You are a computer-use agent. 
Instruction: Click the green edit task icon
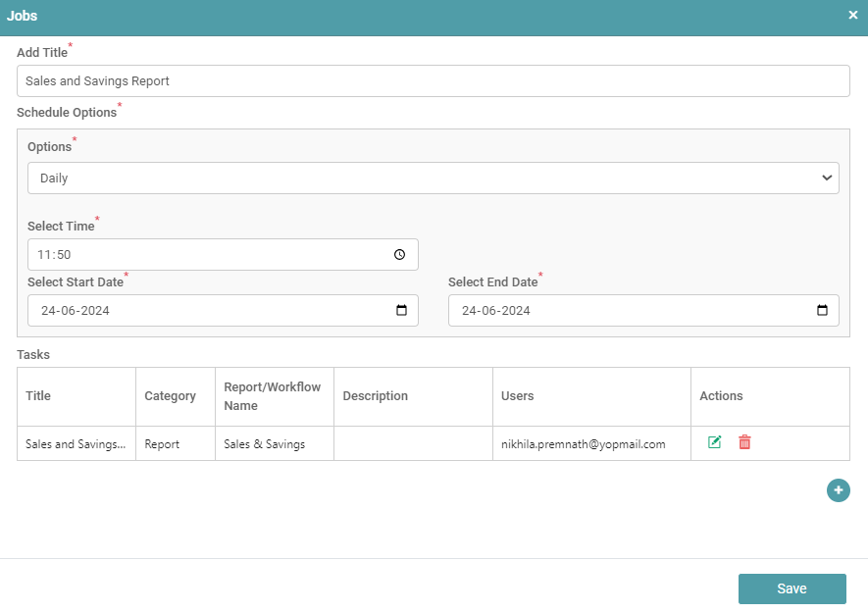coord(715,442)
